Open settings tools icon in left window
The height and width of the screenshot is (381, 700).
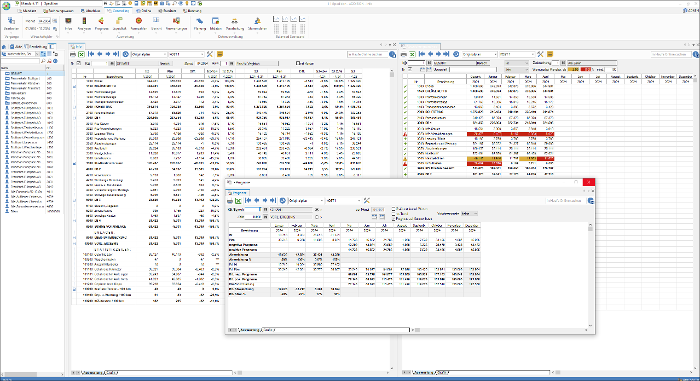click(x=209, y=54)
